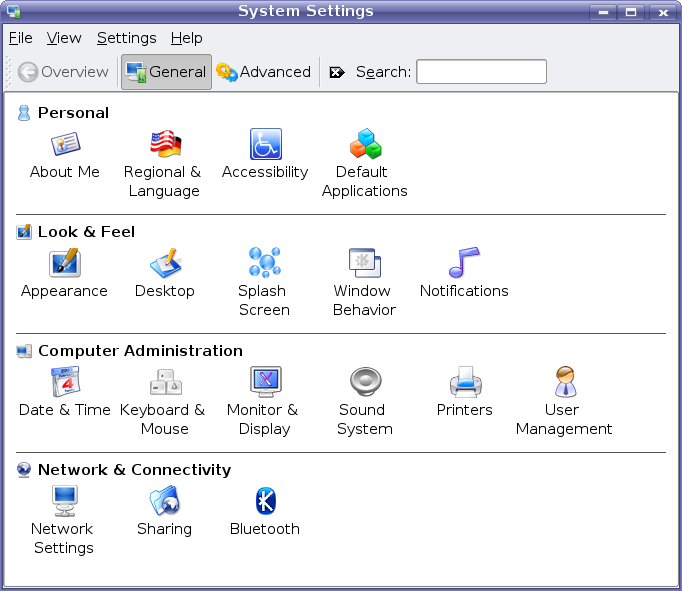Viewport: 682px width, 591px height.
Task: Open the Accessibility module
Action: [x=265, y=146]
